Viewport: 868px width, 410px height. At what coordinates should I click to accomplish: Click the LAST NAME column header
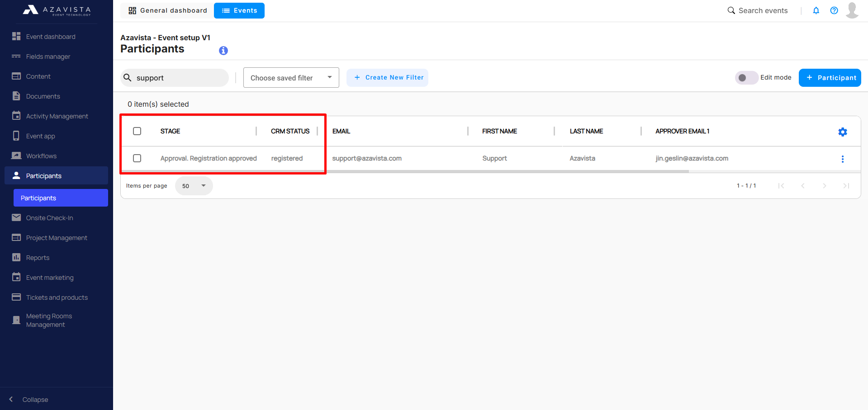[586, 131]
